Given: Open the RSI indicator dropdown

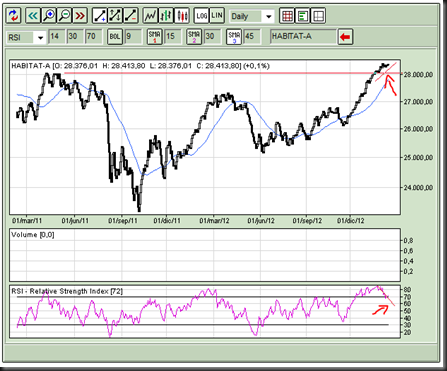Looking at the screenshot, I should 26,37.
